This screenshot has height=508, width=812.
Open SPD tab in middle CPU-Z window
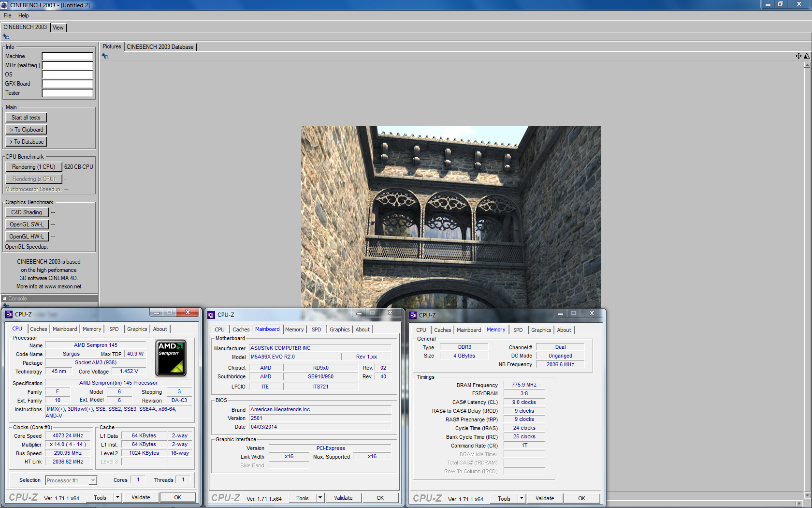click(x=317, y=329)
